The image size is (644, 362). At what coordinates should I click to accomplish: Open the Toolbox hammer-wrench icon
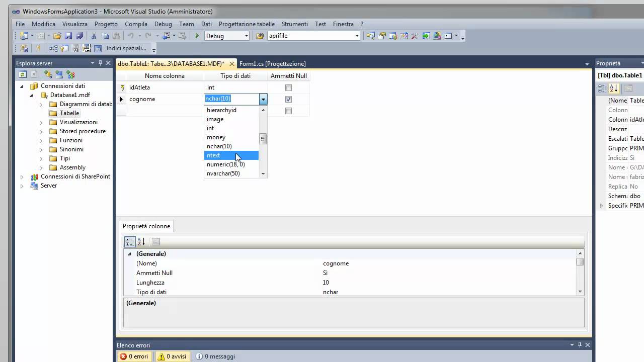coord(415,36)
